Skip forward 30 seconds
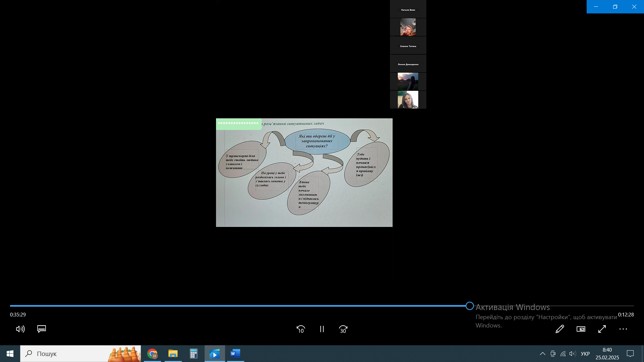 tap(343, 329)
